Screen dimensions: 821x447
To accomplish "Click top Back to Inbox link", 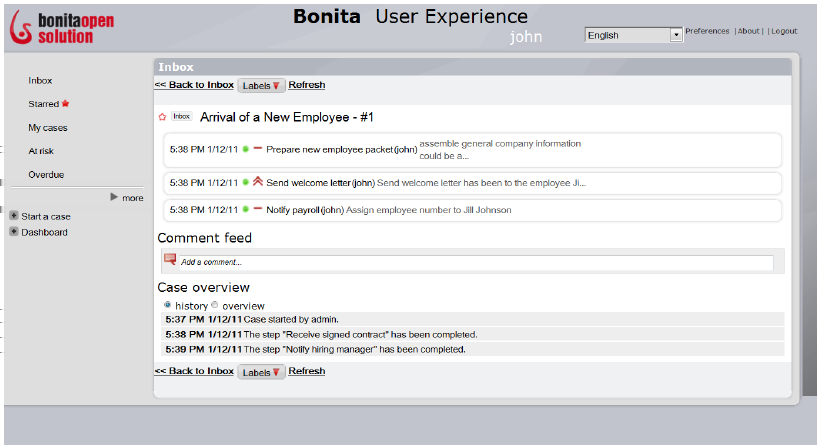I will [194, 85].
